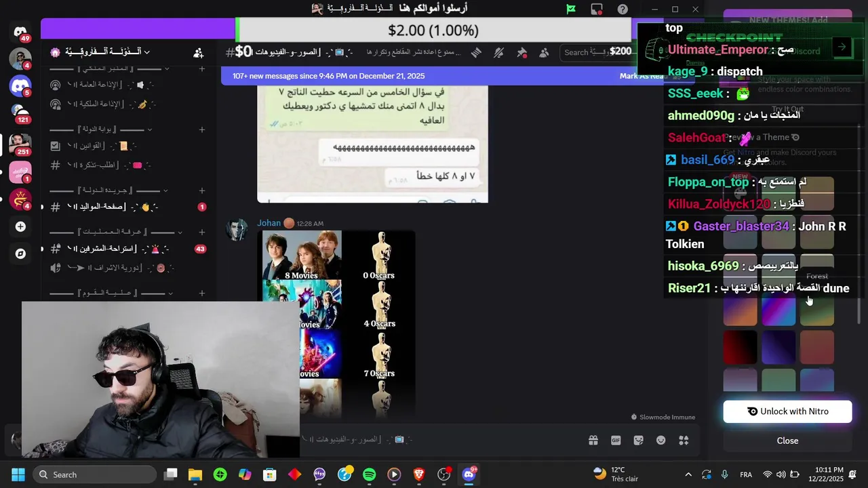Open Discover servers compass icon

(x=20, y=253)
